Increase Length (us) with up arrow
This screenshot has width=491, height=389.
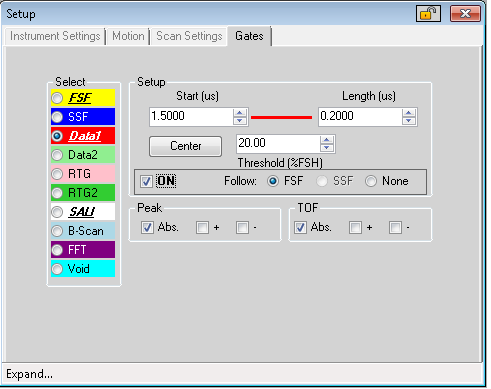409,113
